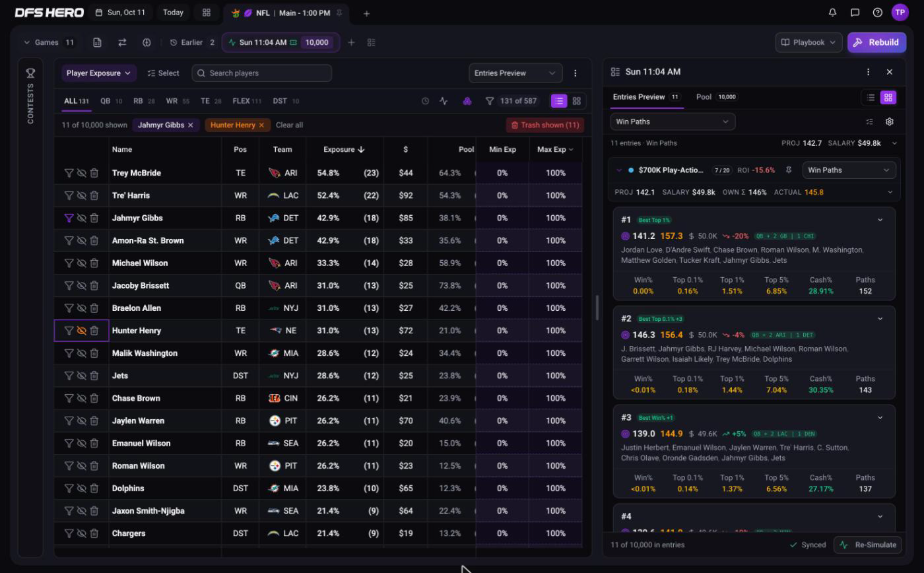Switch player table to list view
924x573 pixels.
click(559, 101)
